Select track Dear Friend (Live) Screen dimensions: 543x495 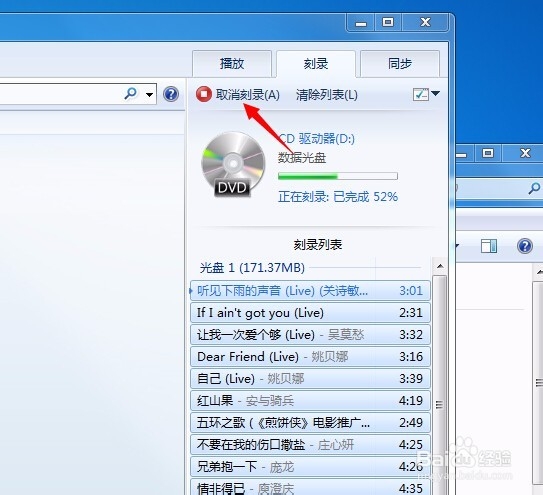coord(310,356)
